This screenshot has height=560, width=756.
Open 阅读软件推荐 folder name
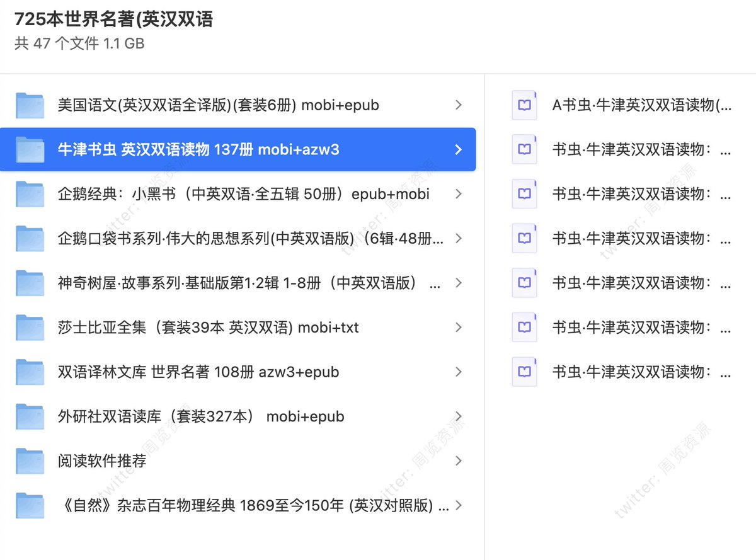[102, 461]
